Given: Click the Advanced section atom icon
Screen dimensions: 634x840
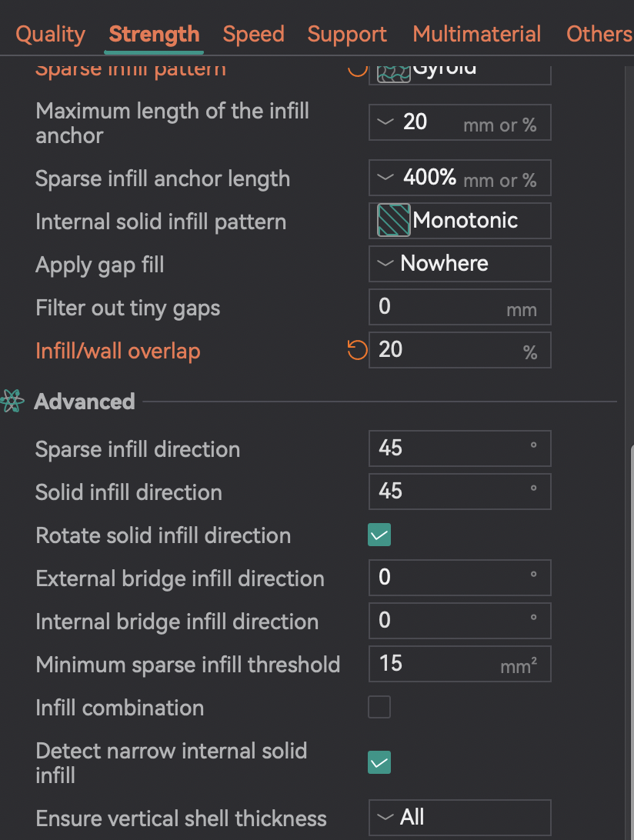Looking at the screenshot, I should click(12, 401).
